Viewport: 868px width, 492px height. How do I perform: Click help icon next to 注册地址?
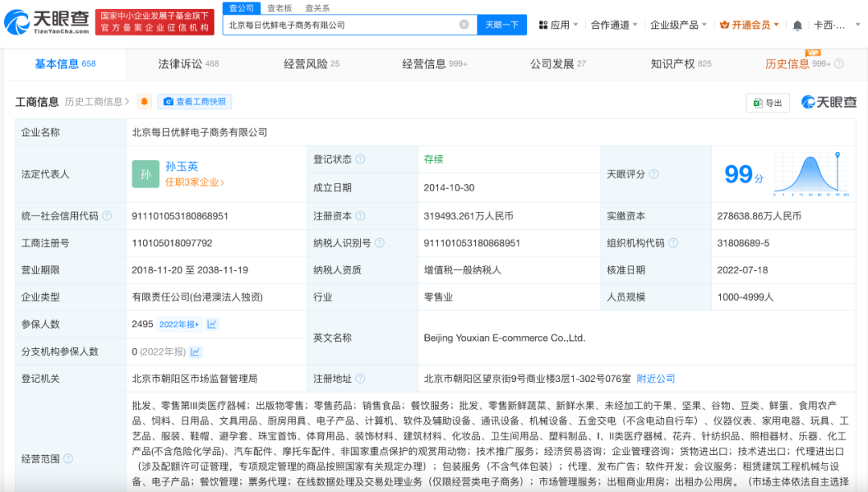(x=360, y=379)
